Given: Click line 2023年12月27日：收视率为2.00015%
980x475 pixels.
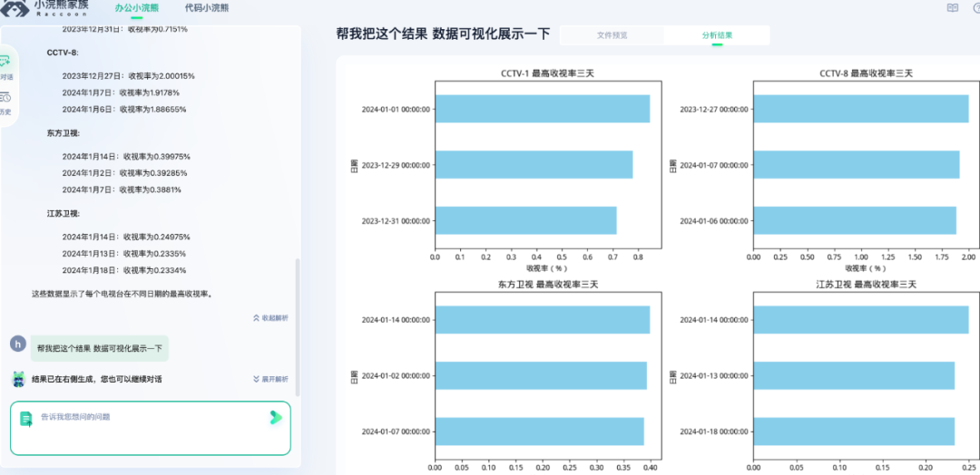Looking at the screenshot, I should (x=128, y=76).
